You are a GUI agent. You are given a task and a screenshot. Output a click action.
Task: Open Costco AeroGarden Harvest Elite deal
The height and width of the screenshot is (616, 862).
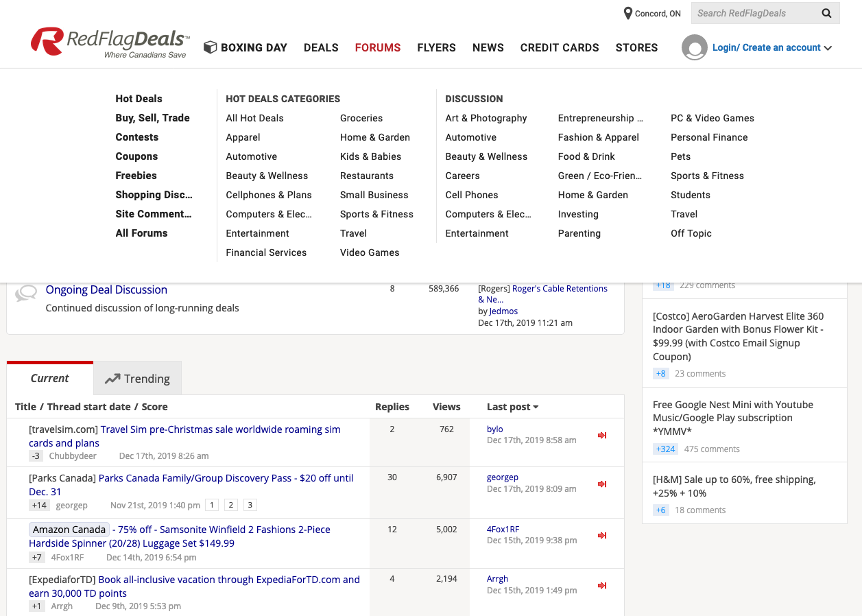pyautogui.click(x=739, y=336)
